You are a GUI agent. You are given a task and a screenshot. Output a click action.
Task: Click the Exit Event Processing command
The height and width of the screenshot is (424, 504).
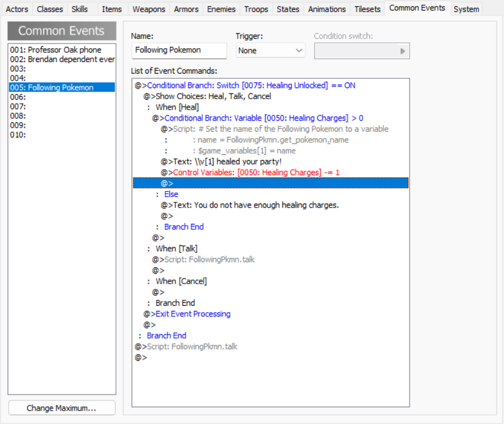(x=193, y=314)
